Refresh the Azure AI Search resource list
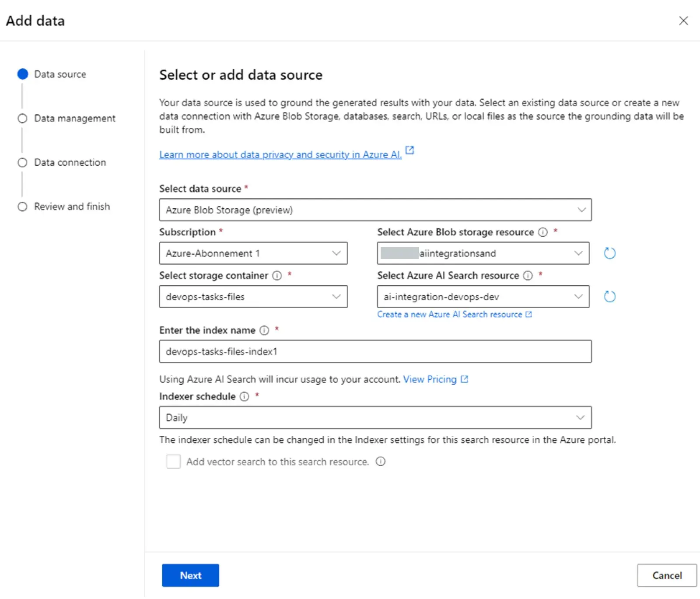700x599 pixels. 609,297
